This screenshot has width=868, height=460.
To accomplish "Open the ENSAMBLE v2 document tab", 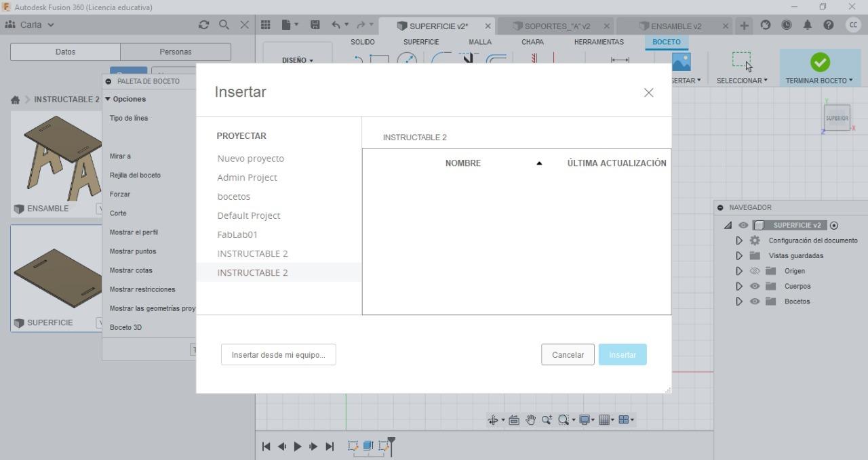I will pyautogui.click(x=675, y=26).
